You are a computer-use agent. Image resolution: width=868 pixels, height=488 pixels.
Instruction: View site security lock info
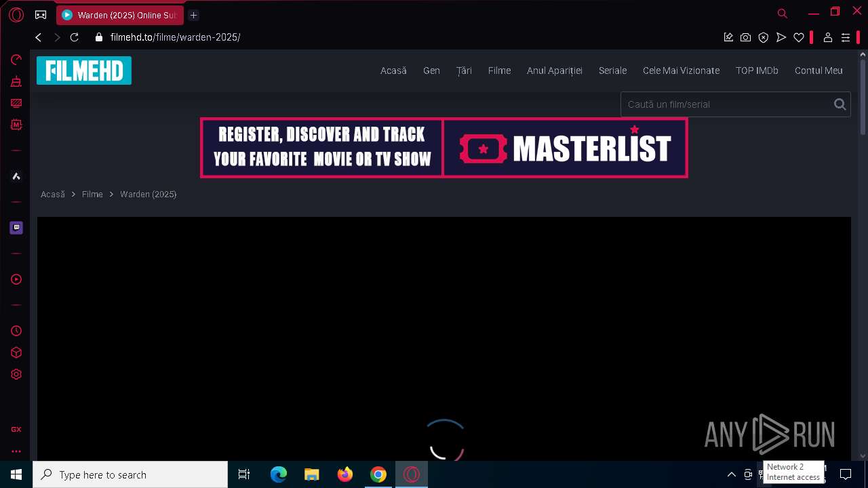(99, 37)
